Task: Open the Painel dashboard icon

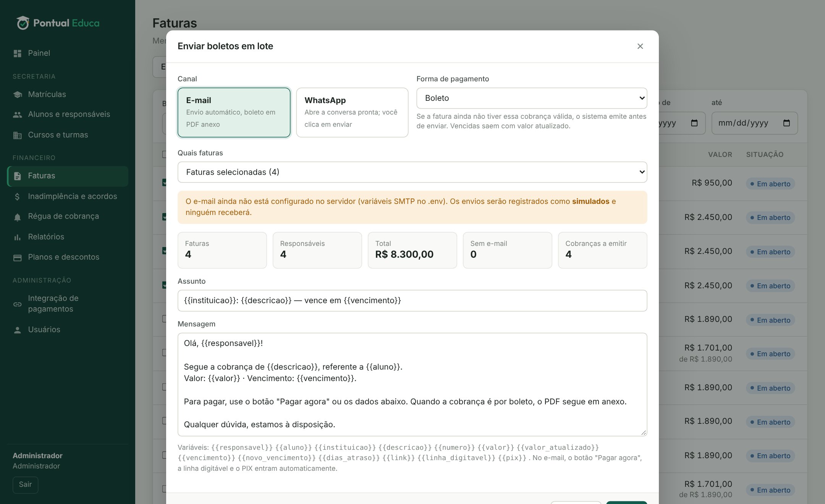Action: click(x=17, y=53)
